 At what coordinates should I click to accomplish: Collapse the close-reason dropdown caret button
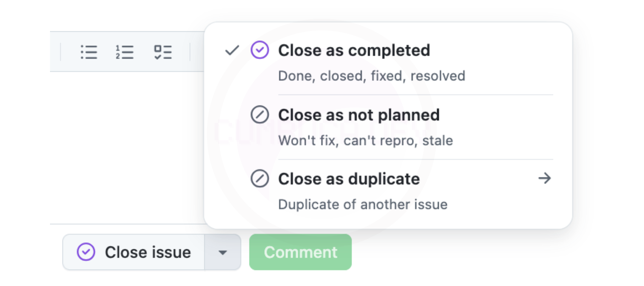point(223,252)
